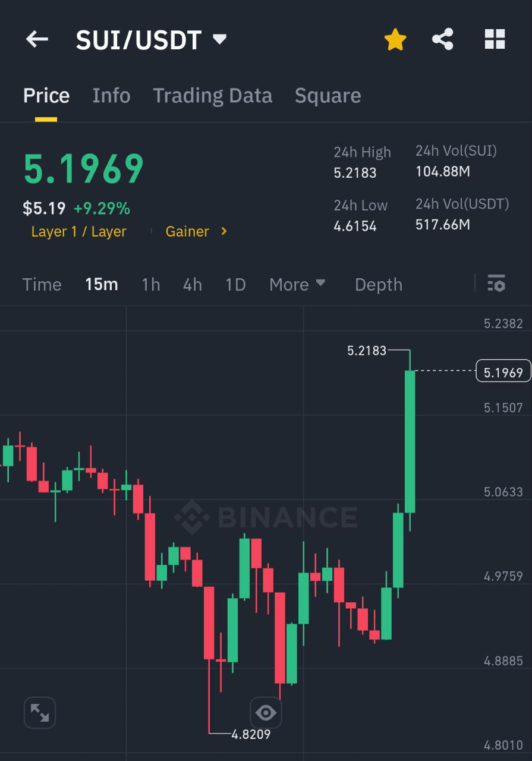This screenshot has width=532, height=761.
Task: Switch to the Square tab
Action: tap(328, 96)
